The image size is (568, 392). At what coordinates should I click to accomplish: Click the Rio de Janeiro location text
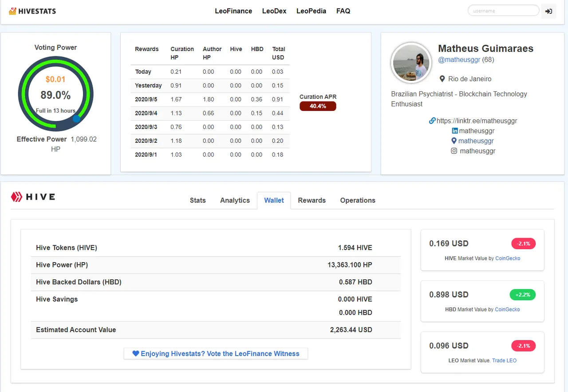click(x=470, y=79)
